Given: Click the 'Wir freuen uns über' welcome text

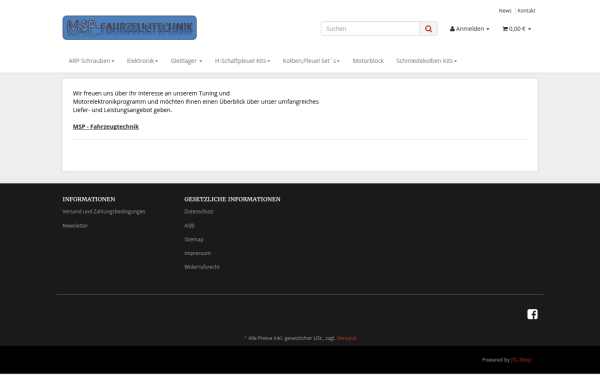Looking at the screenshot, I should pos(196,101).
